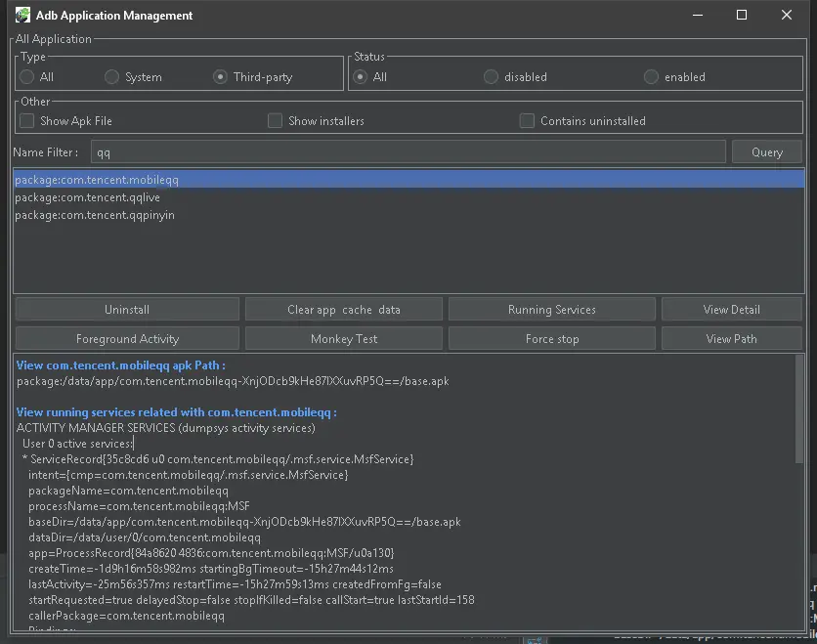
Task: Click Clear app cache data button
Action: 344,310
